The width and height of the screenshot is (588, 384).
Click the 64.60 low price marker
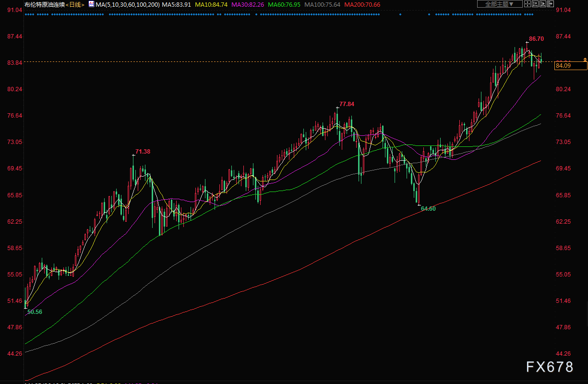428,209
